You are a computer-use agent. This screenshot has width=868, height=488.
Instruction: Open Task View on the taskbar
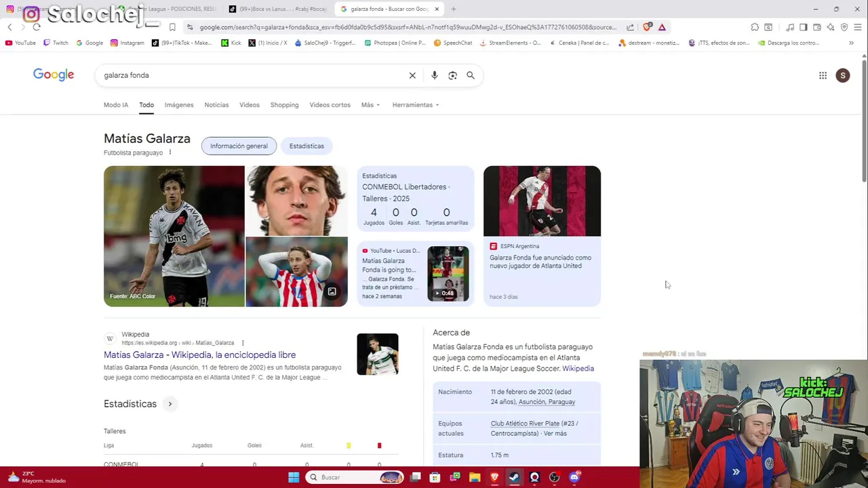click(415, 477)
